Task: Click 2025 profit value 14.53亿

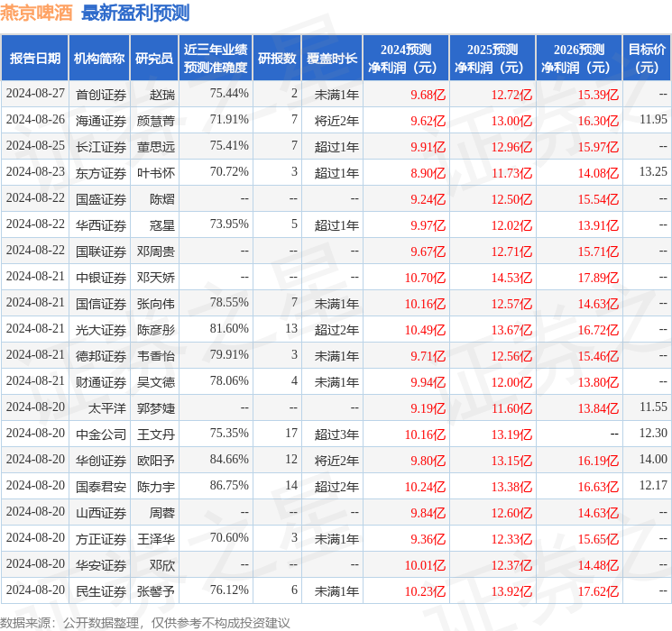Action: [511, 278]
